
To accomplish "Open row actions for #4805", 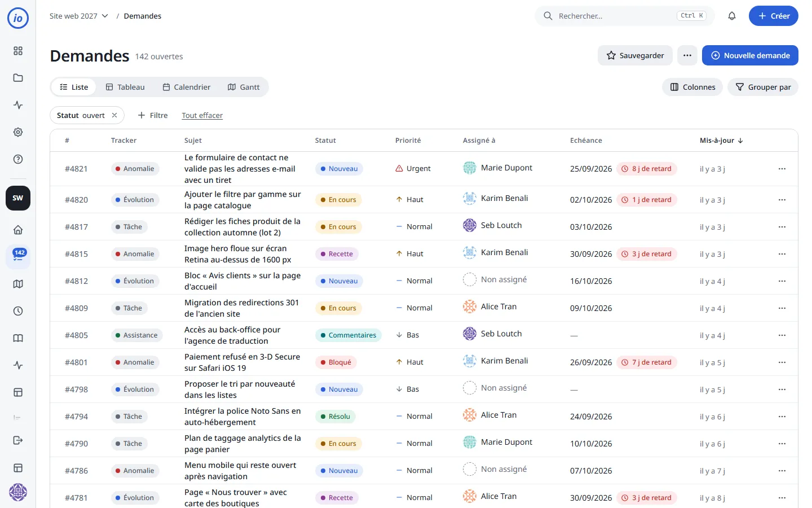I will point(782,335).
